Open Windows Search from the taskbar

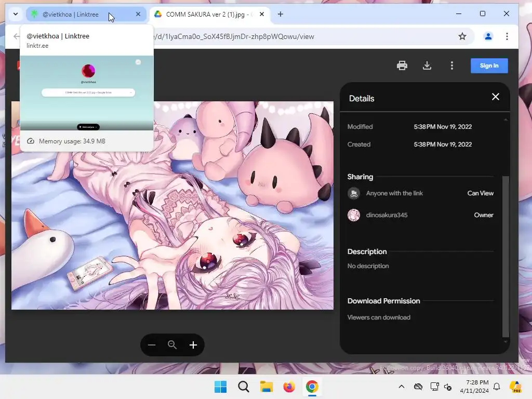click(243, 387)
